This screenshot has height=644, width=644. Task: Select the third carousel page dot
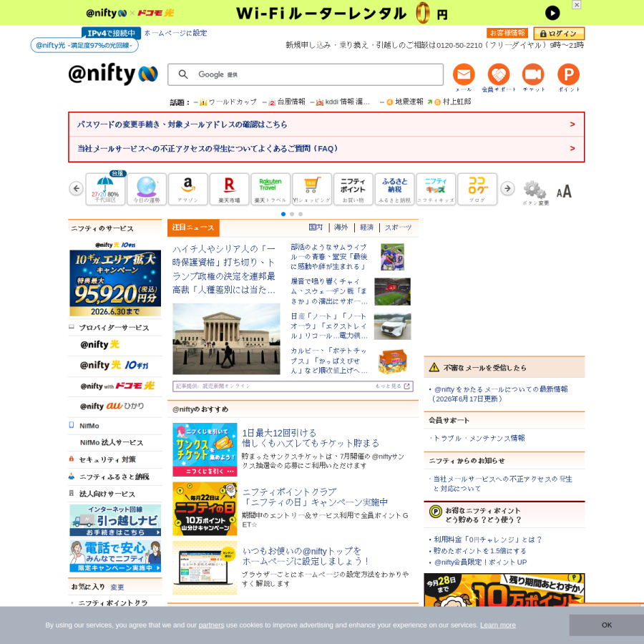tap(301, 214)
